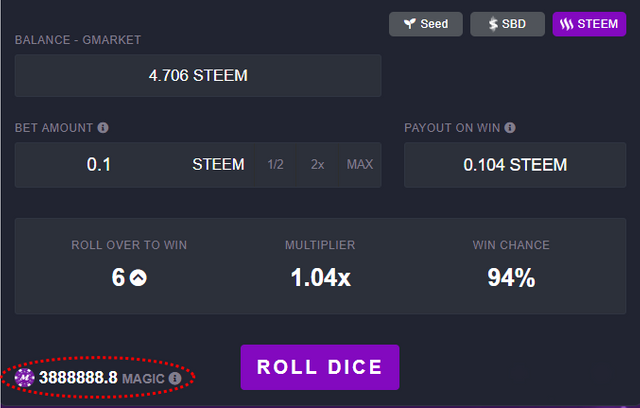Click the Payout On Win info icon
This screenshot has height=408, width=640.
coord(510,128)
